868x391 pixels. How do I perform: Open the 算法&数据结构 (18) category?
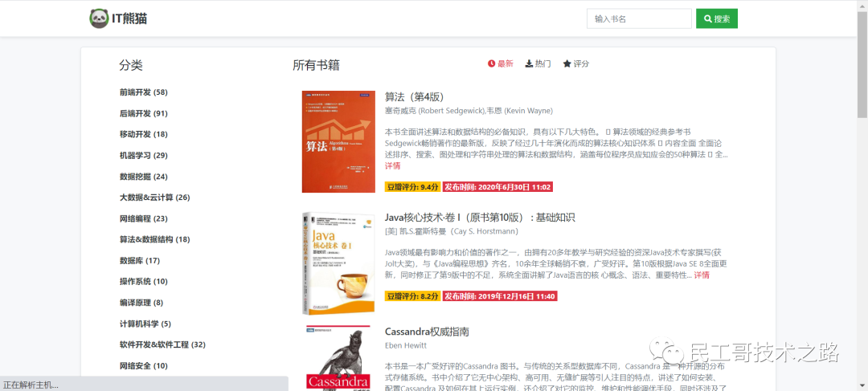click(x=154, y=239)
